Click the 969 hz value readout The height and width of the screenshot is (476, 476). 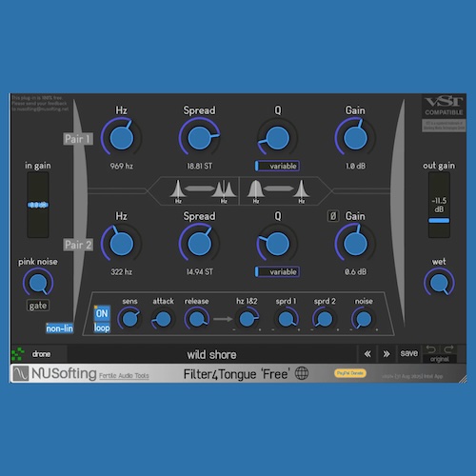122,166
